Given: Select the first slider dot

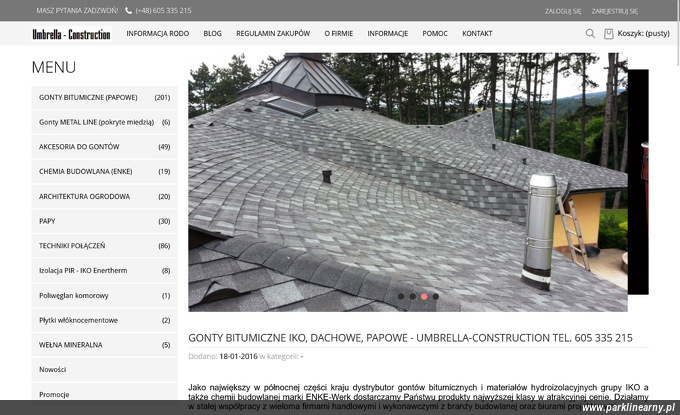Looking at the screenshot, I should coord(401,297).
